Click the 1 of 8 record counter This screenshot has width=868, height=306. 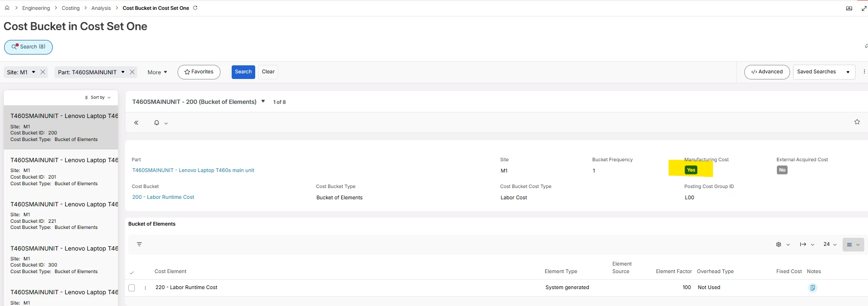pos(279,102)
